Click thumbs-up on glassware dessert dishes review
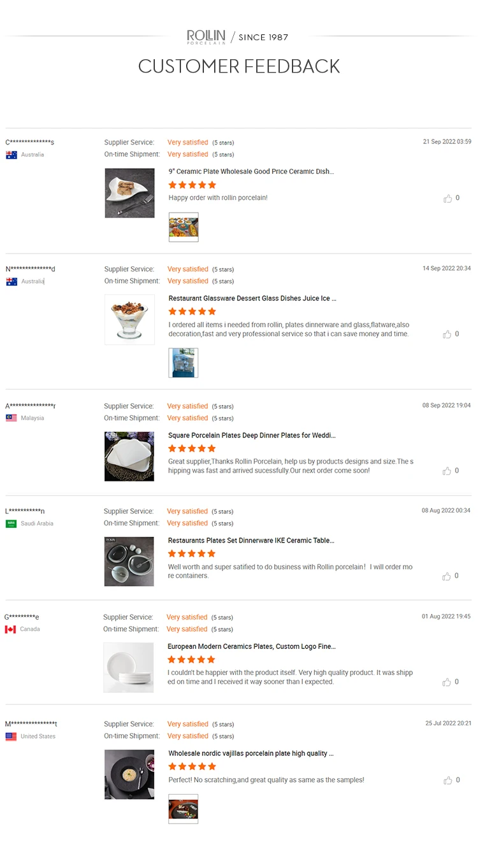478x868 pixels. [x=447, y=334]
